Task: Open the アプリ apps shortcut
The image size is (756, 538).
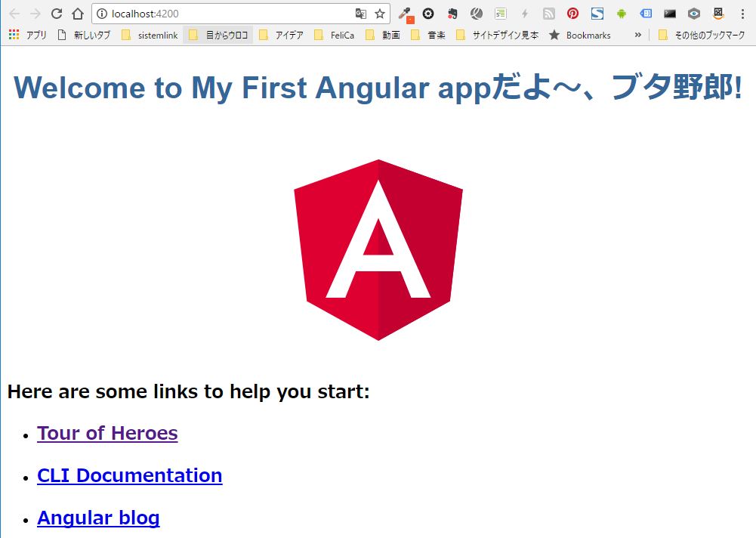Action: pos(28,35)
